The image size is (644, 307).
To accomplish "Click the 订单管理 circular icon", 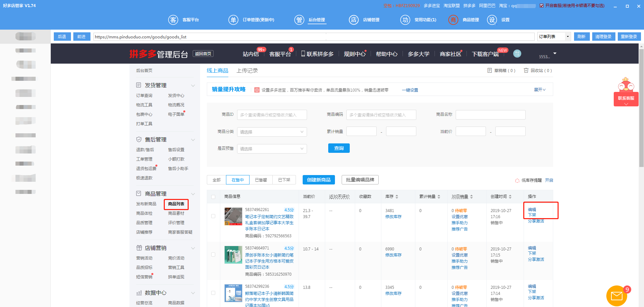I will pyautogui.click(x=233, y=20).
